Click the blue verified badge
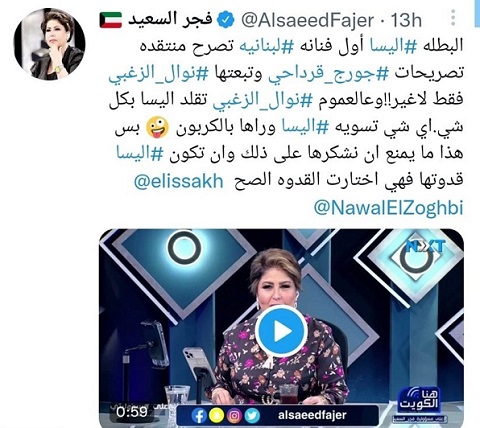This screenshot has width=480, height=428. [x=226, y=20]
